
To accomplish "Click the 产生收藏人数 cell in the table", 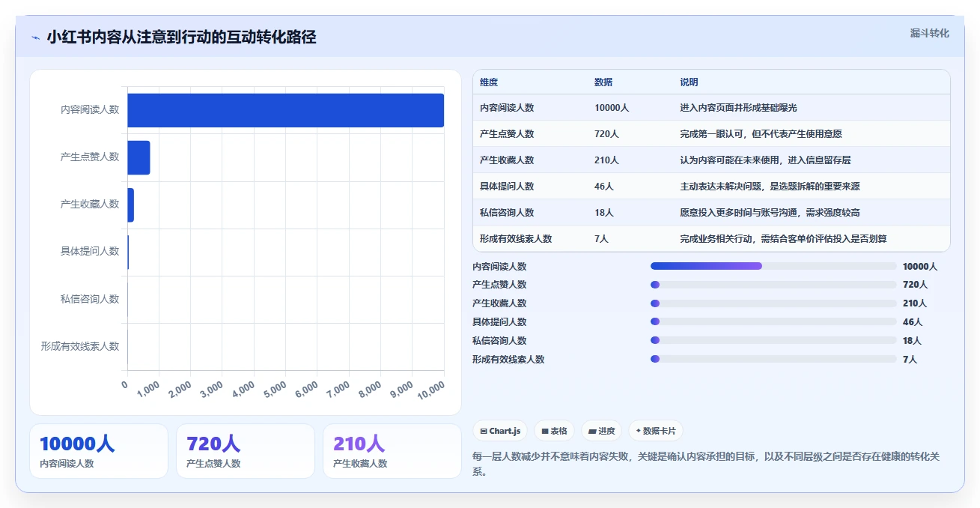I will [507, 160].
